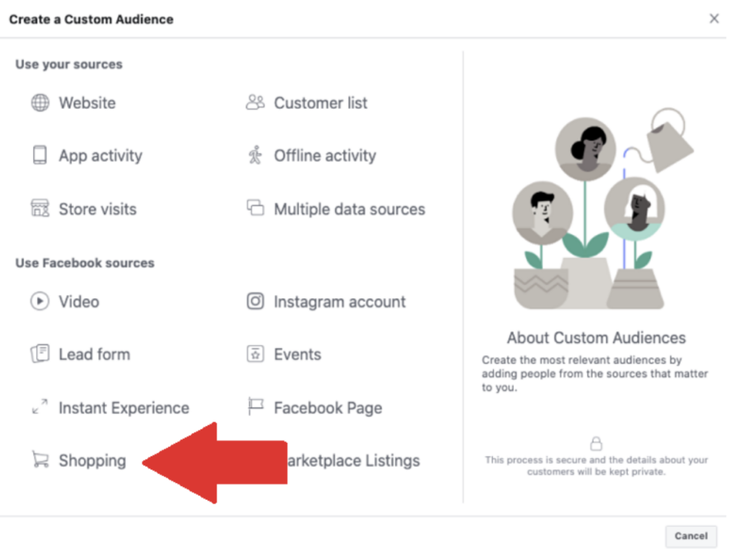Choose Events as your Facebook source
This screenshot has width=731, height=560.
(297, 354)
